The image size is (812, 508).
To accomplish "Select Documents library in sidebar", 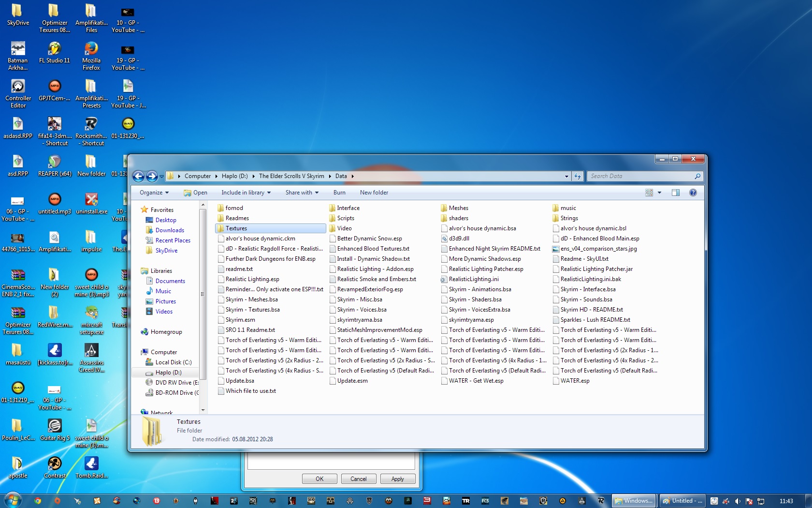I will point(170,281).
